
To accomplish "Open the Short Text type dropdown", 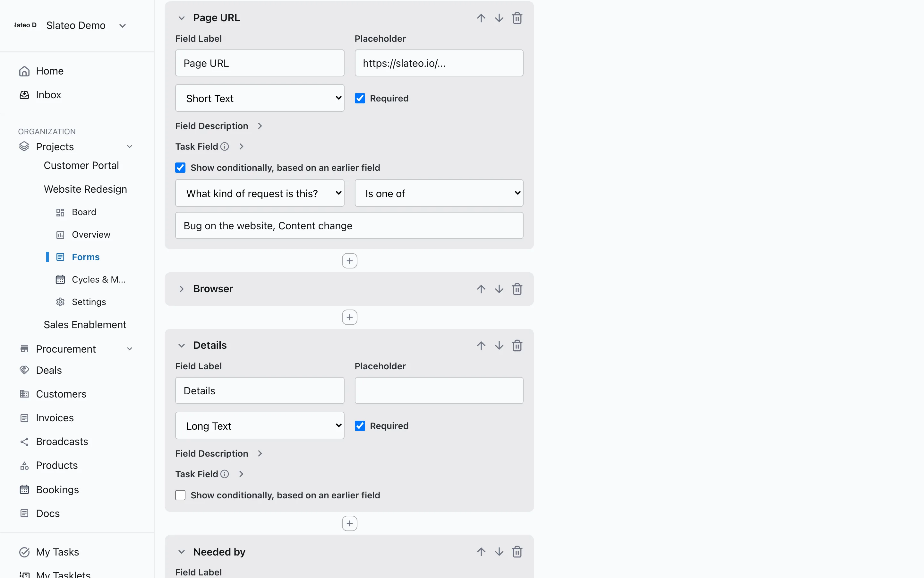I will 260,98.
